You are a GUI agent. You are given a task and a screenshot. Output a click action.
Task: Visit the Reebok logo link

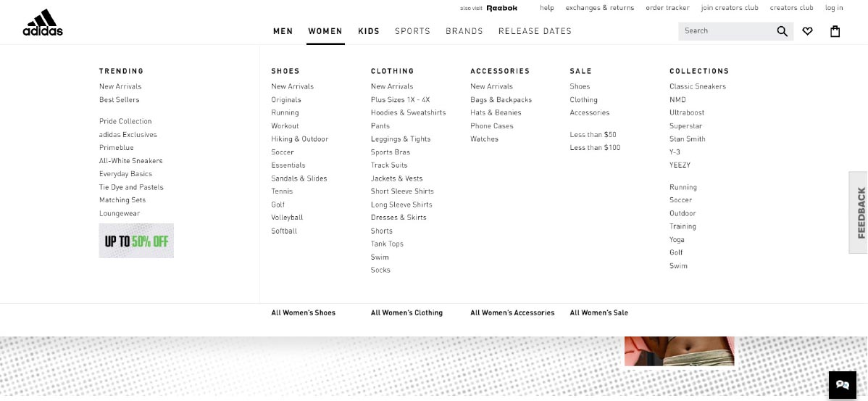point(501,8)
